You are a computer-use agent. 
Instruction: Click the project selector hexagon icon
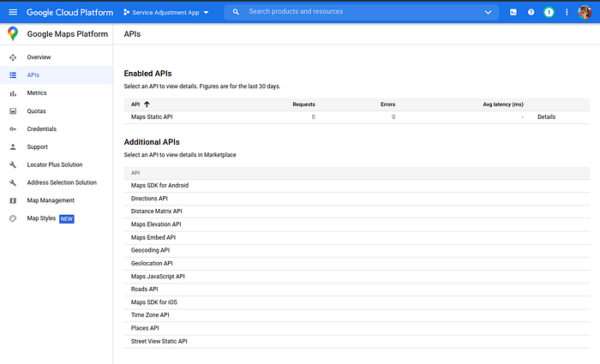pos(126,12)
